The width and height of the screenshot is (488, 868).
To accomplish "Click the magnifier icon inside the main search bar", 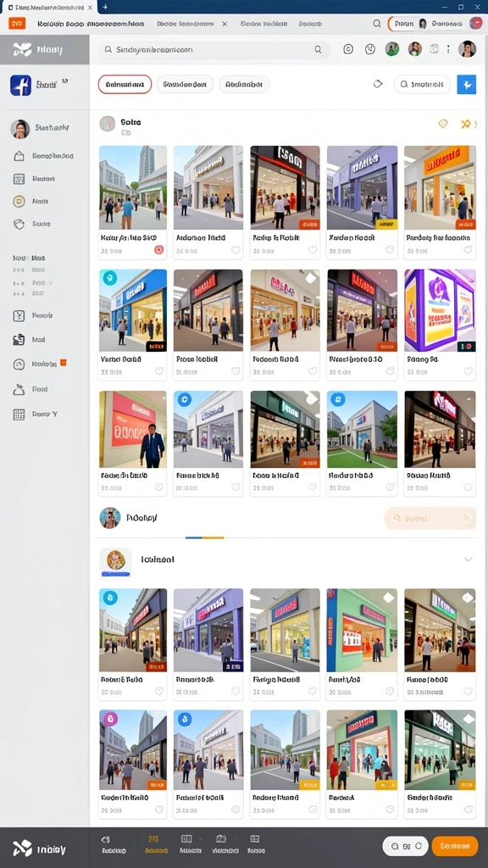I will pyautogui.click(x=319, y=49).
